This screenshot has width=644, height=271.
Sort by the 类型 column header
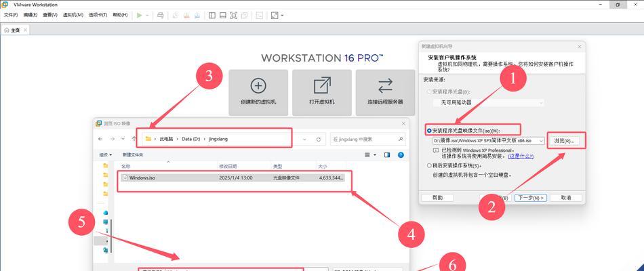click(278, 166)
